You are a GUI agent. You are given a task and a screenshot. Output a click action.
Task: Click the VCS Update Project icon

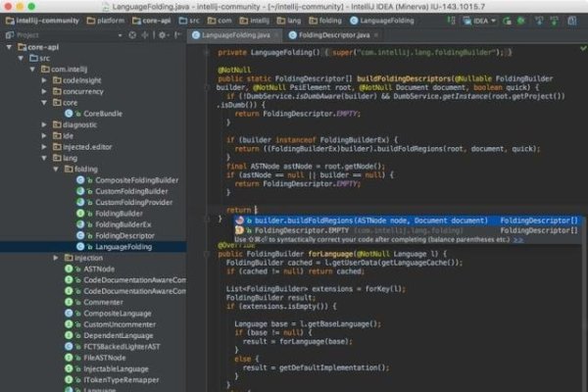pos(539,21)
